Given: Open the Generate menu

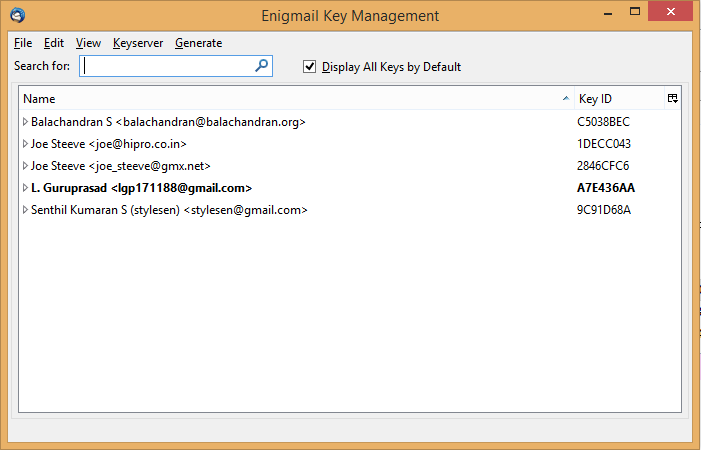Looking at the screenshot, I should [x=198, y=43].
